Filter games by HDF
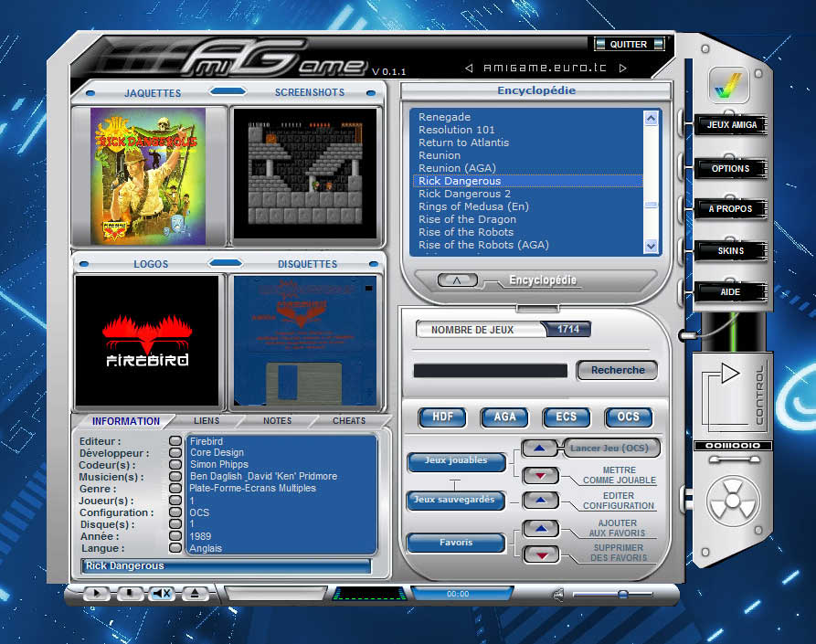Image resolution: width=816 pixels, height=644 pixels. 442,417
